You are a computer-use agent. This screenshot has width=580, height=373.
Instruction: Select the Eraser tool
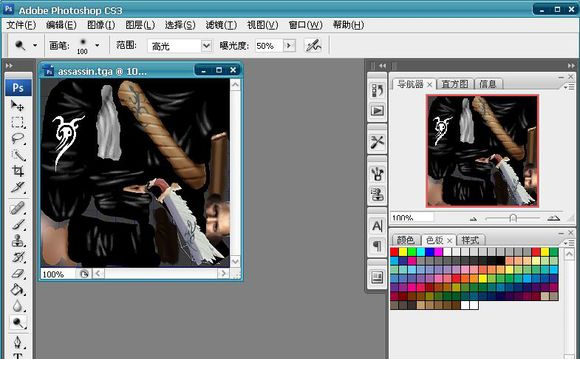coord(17,273)
